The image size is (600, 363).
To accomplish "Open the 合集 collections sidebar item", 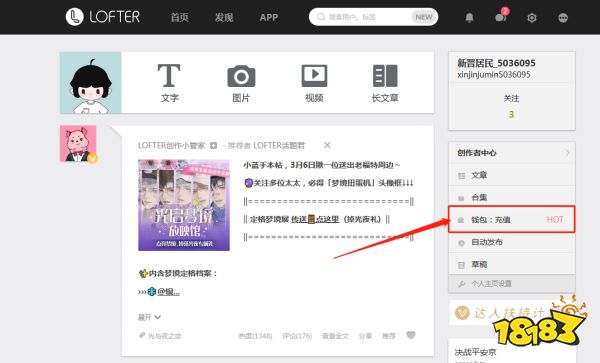I will pos(512,197).
